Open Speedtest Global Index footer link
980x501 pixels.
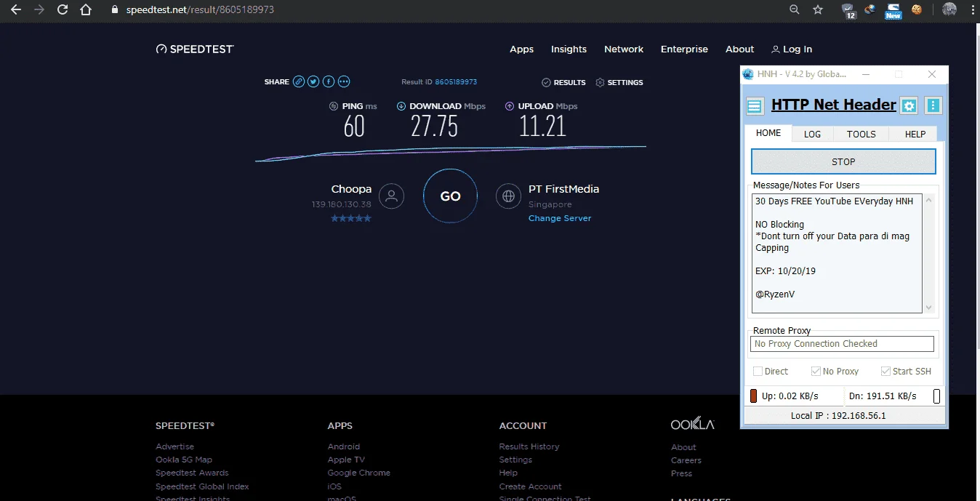202,486
